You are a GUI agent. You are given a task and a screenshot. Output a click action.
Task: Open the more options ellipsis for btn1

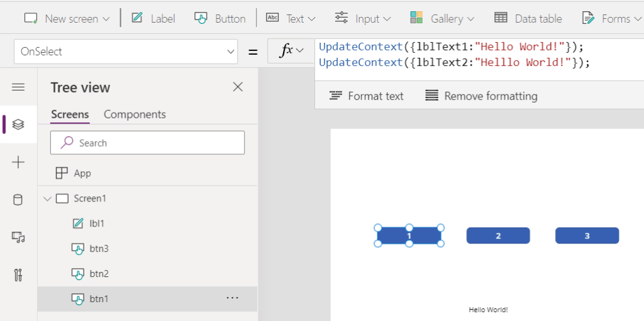coord(232,298)
